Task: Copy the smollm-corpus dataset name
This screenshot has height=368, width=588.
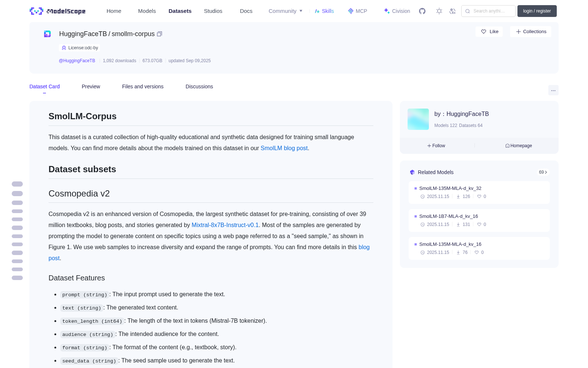Action: (x=159, y=34)
